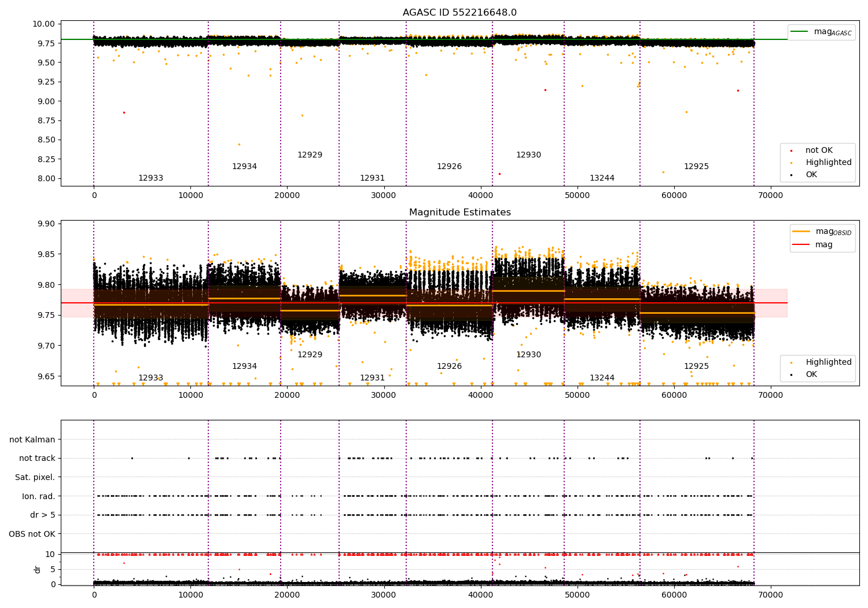Select the 'Magnitude Estimates' plot title
Viewport: 868px width, 608px height.
pos(459,213)
